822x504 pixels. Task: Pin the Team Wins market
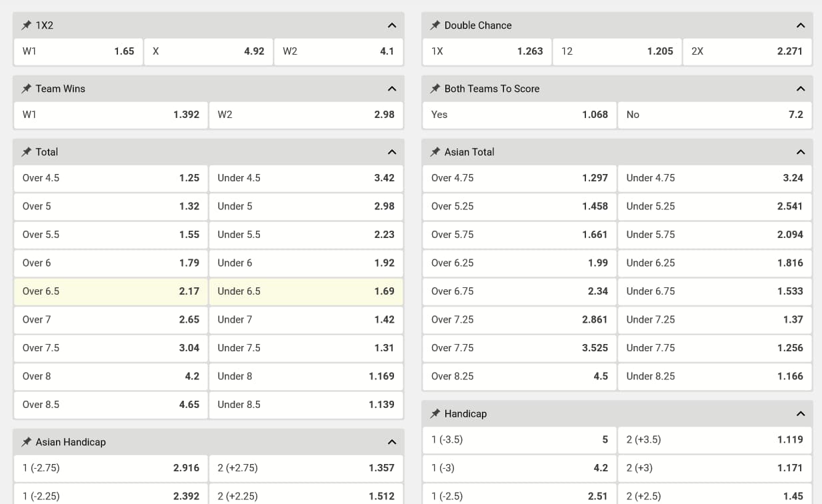pyautogui.click(x=27, y=89)
